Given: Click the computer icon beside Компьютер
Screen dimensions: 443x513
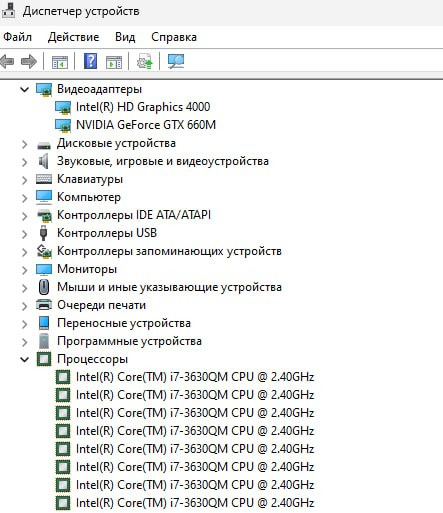Looking at the screenshot, I should (x=44, y=197).
